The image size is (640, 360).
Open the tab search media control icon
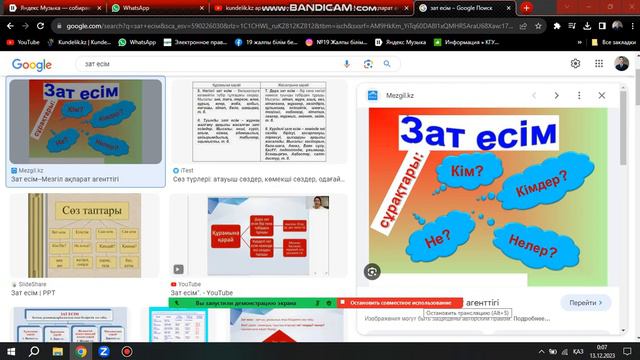click(x=572, y=26)
